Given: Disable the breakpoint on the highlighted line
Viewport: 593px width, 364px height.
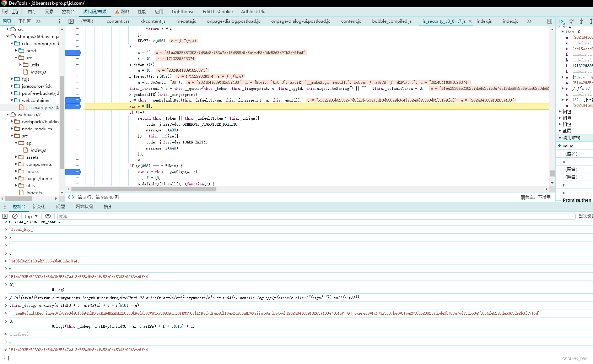Looking at the screenshot, I should click(73, 106).
